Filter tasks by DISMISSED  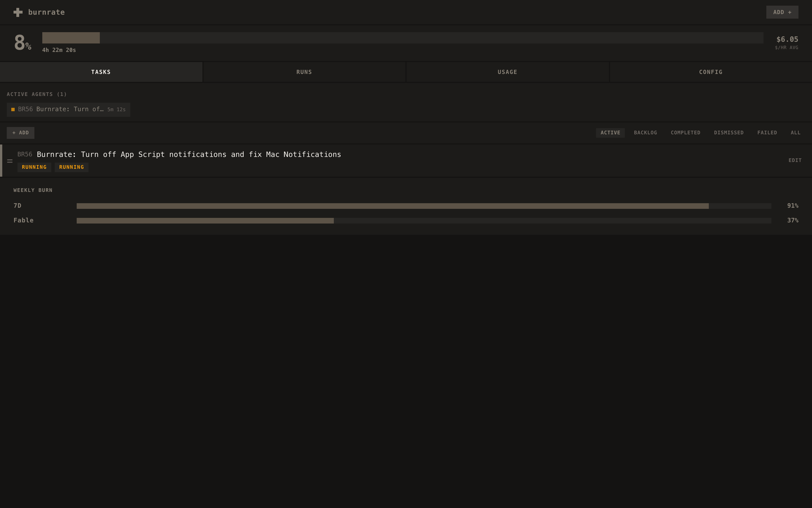[x=729, y=133]
